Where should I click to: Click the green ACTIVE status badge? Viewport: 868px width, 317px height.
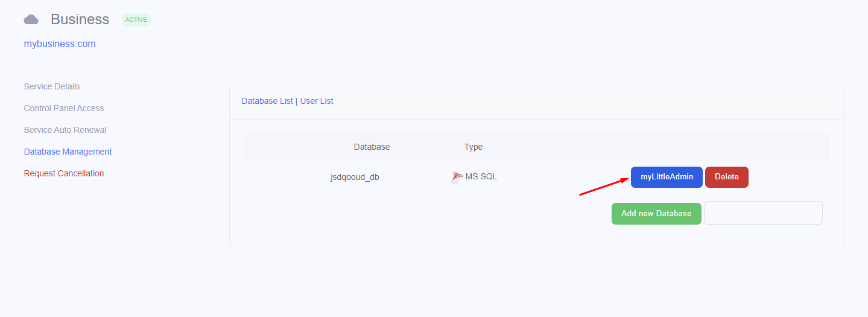[136, 20]
